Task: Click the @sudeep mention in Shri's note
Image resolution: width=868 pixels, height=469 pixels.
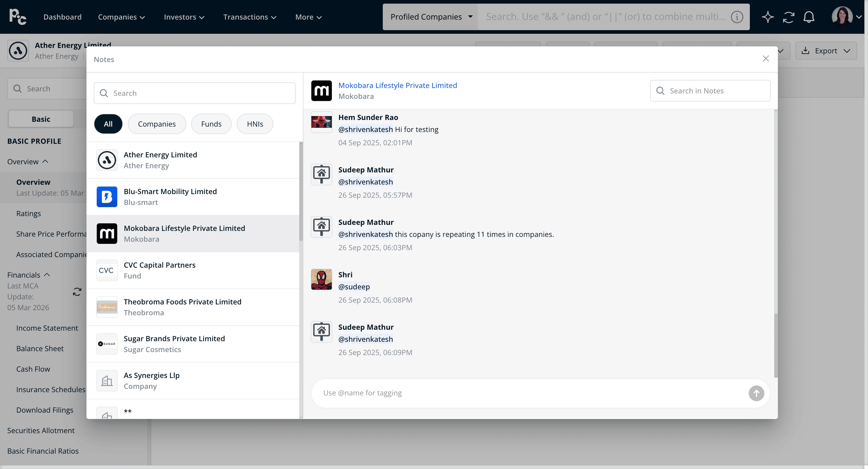Action: (x=354, y=287)
